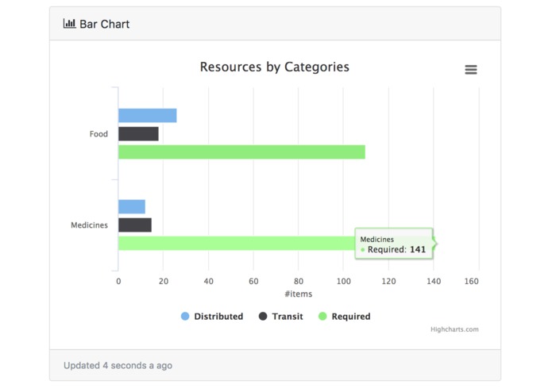Click the 160 tick label on axis
Image resolution: width=552 pixels, height=392 pixels.
(471, 281)
